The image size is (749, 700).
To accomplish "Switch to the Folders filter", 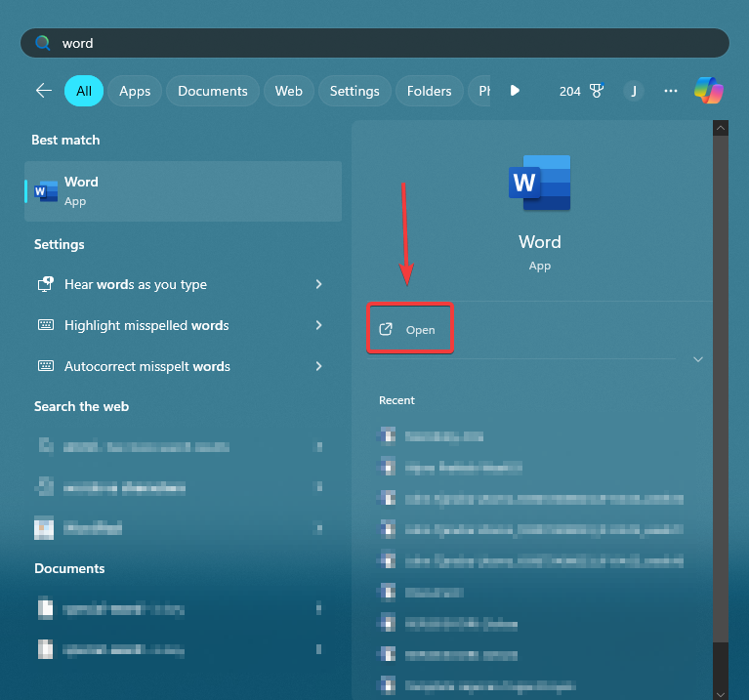I will tap(429, 91).
